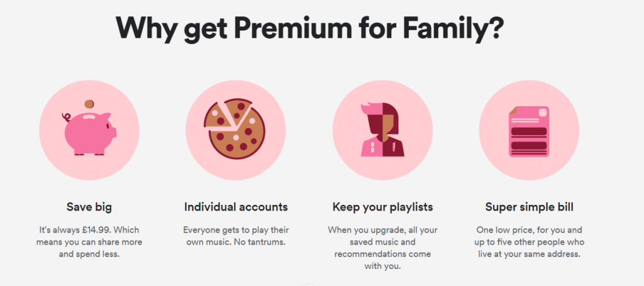The height and width of the screenshot is (286, 644).
Task: Click the "When you upgrade" description paragraph
Action: click(382, 248)
